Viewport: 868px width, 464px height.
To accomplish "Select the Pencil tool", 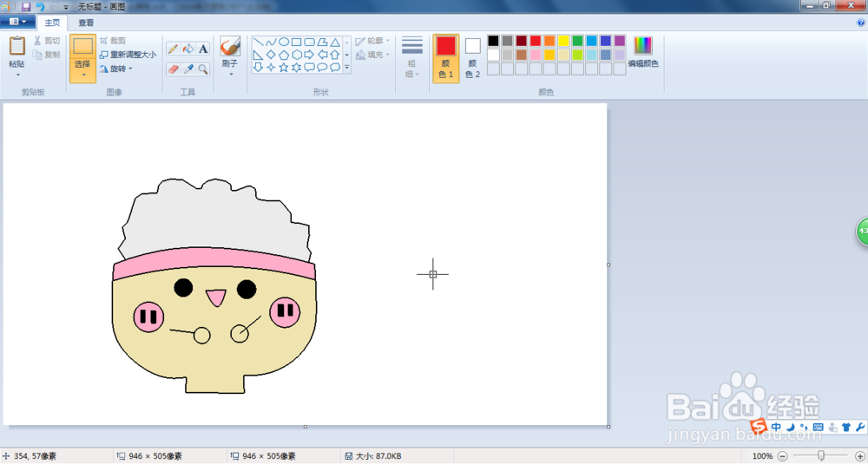I will point(173,49).
